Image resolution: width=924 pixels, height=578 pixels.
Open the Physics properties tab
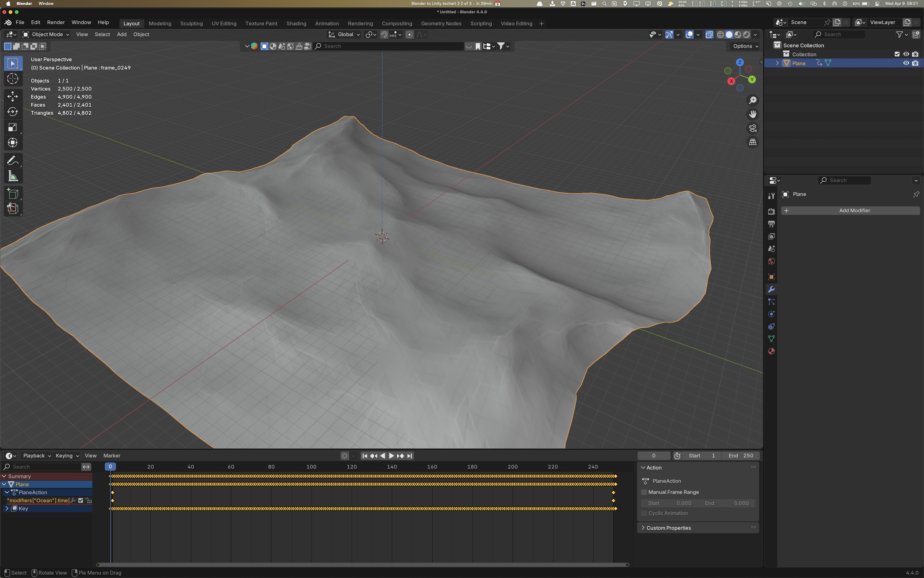(771, 314)
